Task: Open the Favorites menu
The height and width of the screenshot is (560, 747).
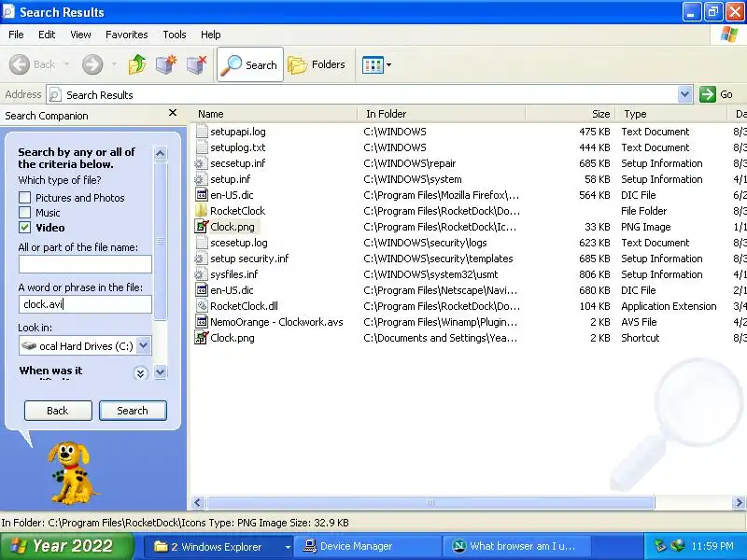Action: (x=127, y=35)
